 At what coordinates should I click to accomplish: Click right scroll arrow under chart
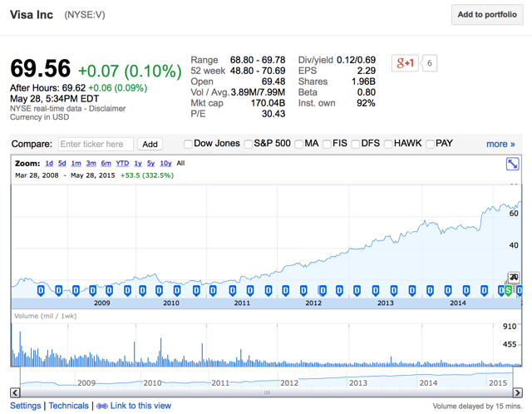point(517,393)
